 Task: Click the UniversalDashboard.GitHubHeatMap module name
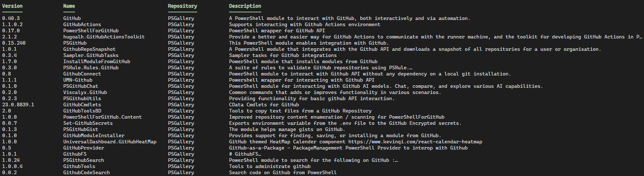109,142
